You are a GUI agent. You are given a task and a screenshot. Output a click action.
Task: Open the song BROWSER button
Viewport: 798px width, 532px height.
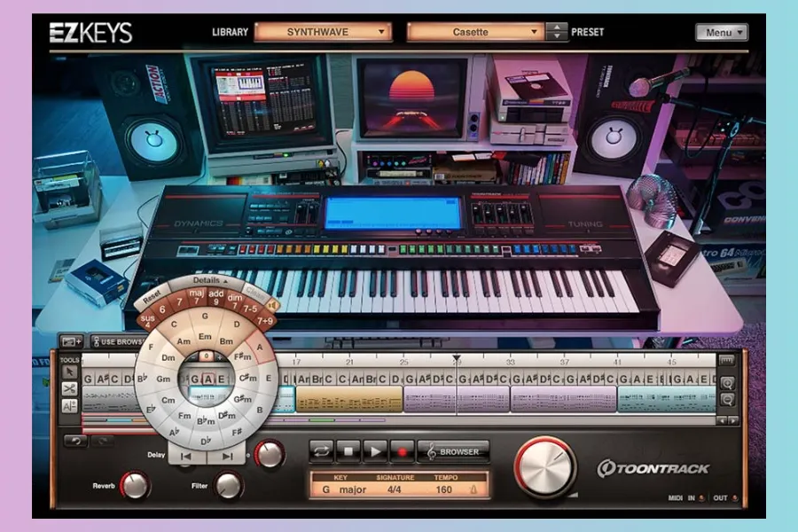point(452,451)
